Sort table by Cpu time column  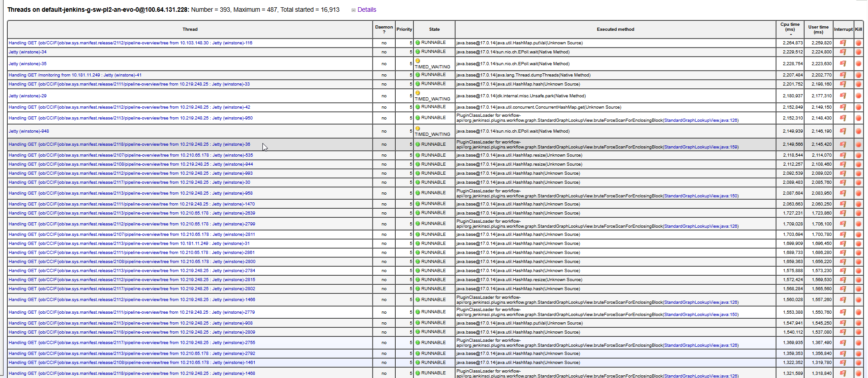click(790, 27)
